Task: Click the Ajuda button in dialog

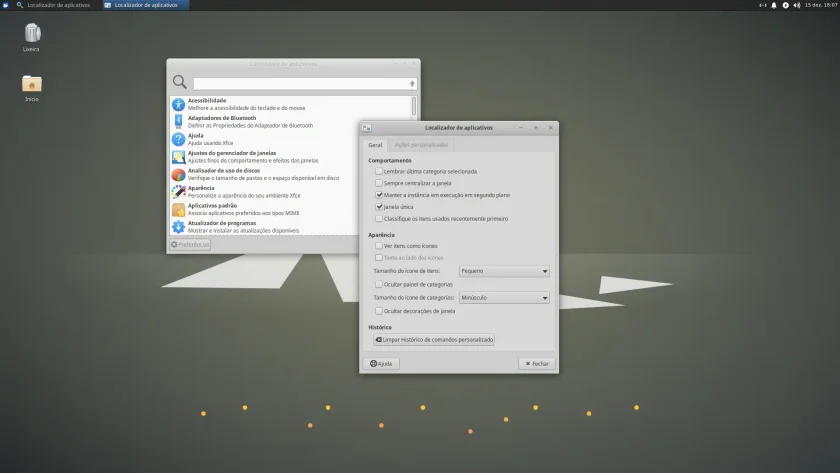Action: coord(381,364)
